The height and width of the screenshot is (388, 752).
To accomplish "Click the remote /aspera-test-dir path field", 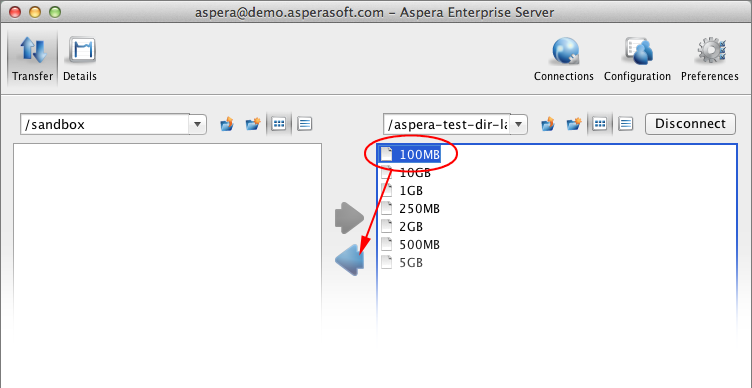I will pos(447,125).
